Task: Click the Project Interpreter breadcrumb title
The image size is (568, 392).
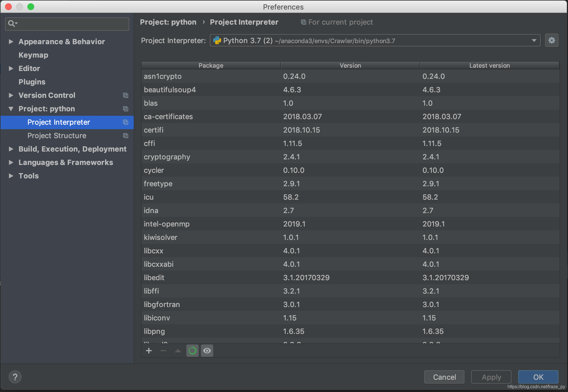Action: tap(244, 22)
